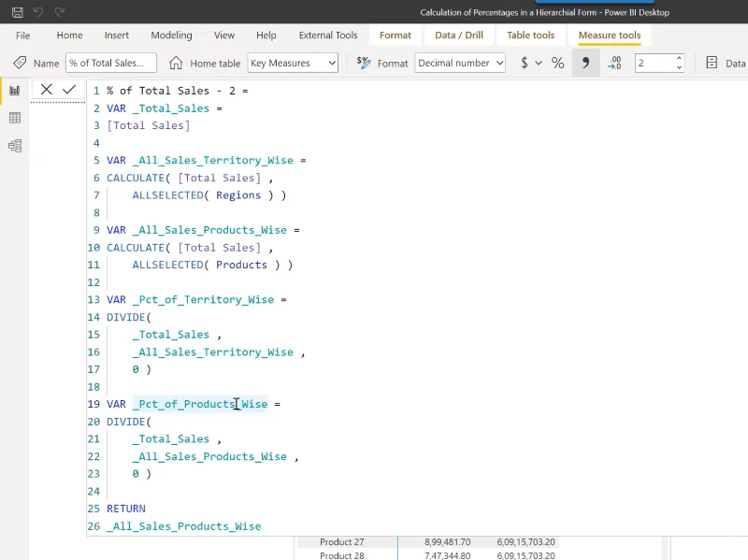Open the Report view sidebar icon
Viewport: 748px width, 560px height.
pyautogui.click(x=15, y=90)
